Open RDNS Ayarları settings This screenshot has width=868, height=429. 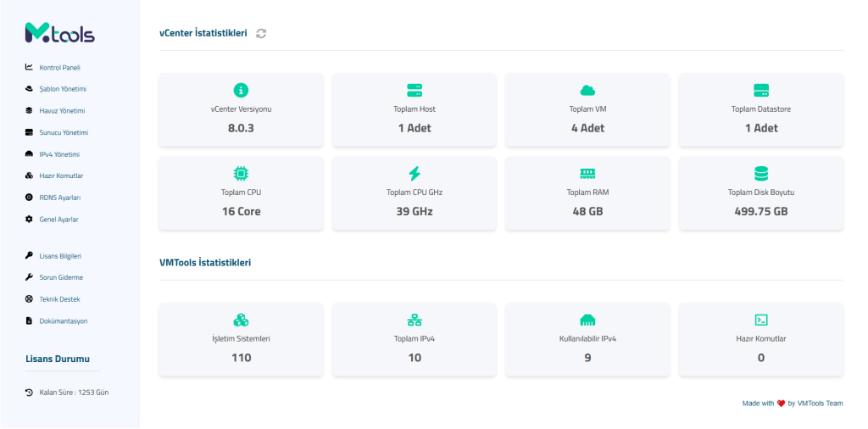pyautogui.click(x=59, y=198)
